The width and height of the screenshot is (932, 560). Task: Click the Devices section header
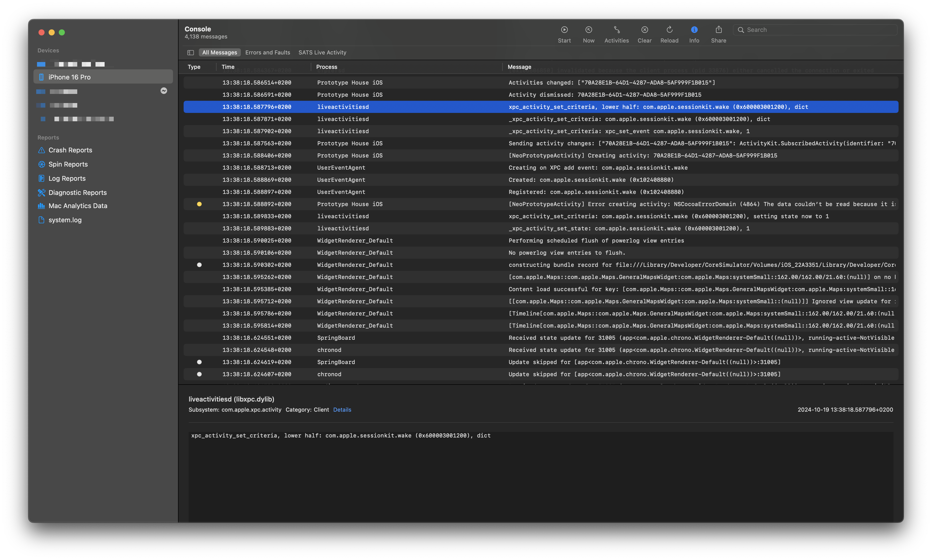pyautogui.click(x=48, y=51)
